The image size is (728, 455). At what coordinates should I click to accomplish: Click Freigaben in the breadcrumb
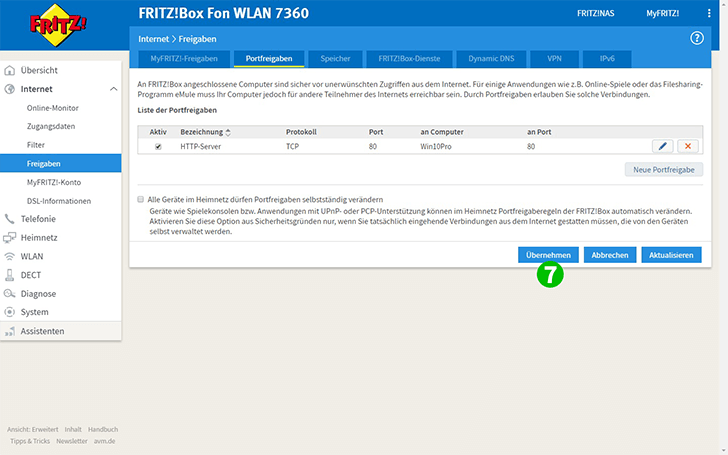click(x=197, y=39)
